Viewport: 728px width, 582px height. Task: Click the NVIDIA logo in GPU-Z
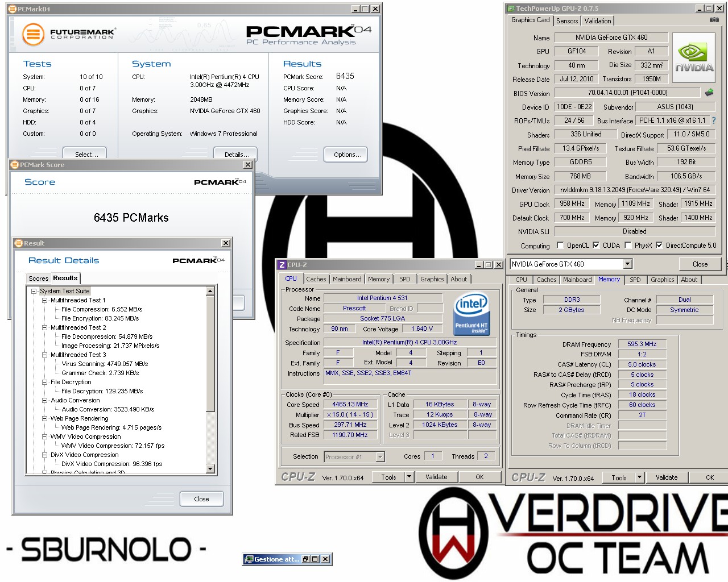pyautogui.click(x=694, y=58)
